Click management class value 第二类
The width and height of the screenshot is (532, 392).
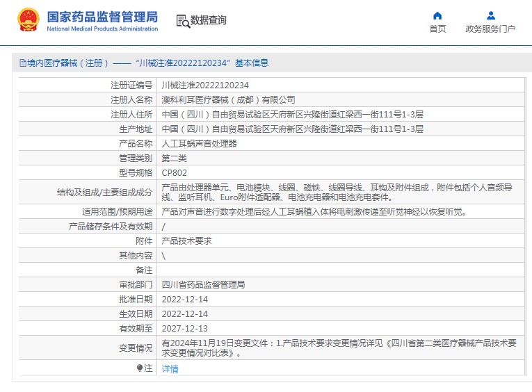(x=174, y=158)
